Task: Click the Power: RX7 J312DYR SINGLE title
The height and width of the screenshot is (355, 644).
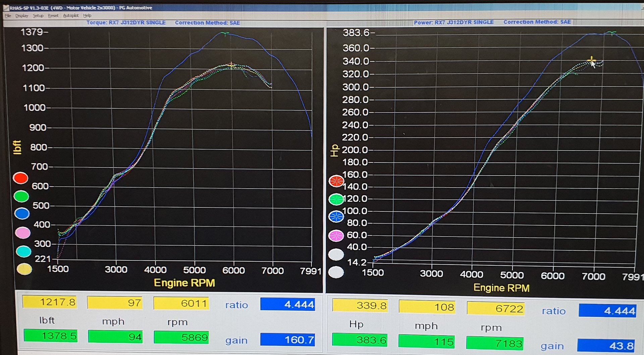Action: pyautogui.click(x=454, y=22)
